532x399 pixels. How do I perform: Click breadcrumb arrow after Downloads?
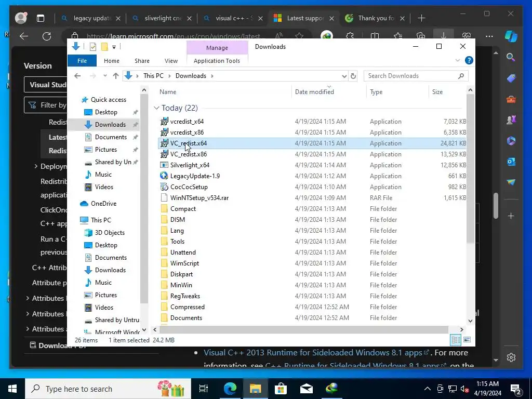point(212,76)
